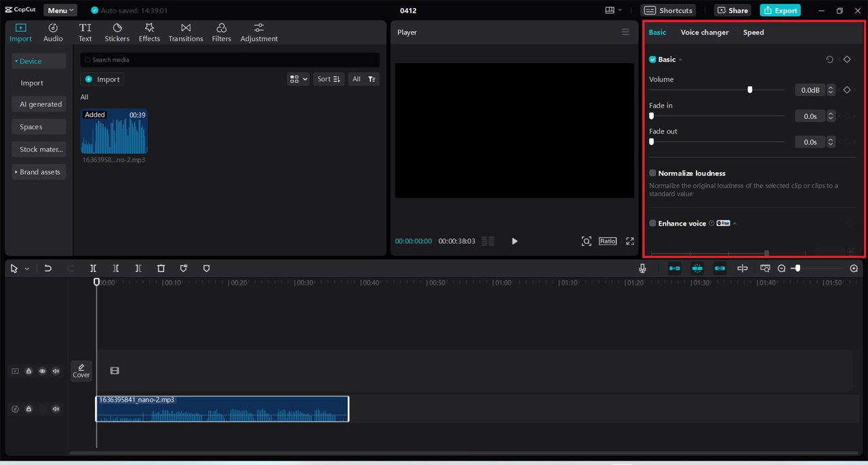The height and width of the screenshot is (465, 868).
Task: Click the Delete left trim icon
Action: [116, 268]
